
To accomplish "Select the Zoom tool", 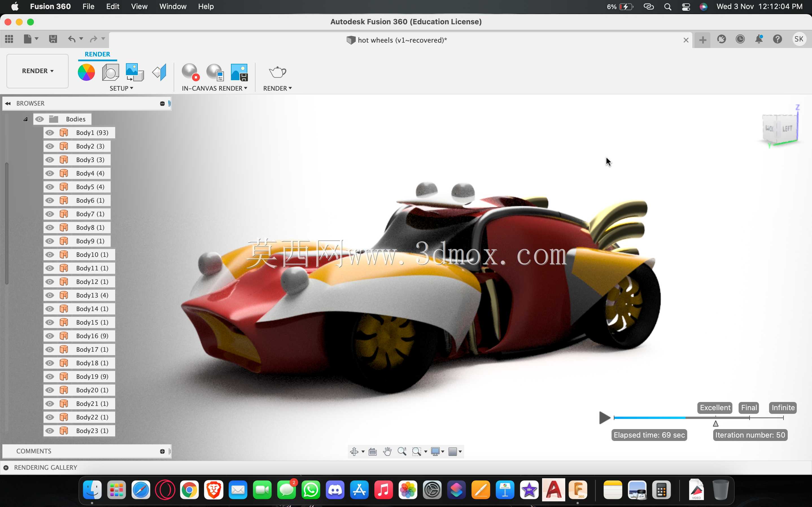I will (402, 451).
